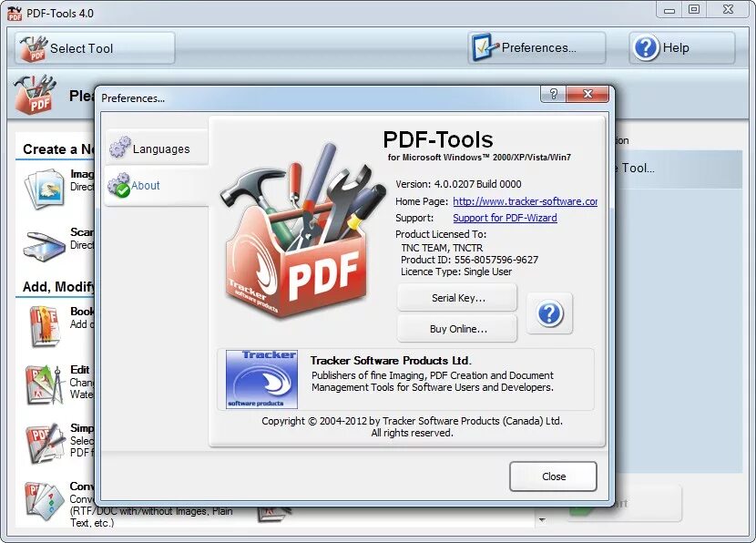Click the Buy Online... button
The width and height of the screenshot is (756, 543).
tap(457, 328)
